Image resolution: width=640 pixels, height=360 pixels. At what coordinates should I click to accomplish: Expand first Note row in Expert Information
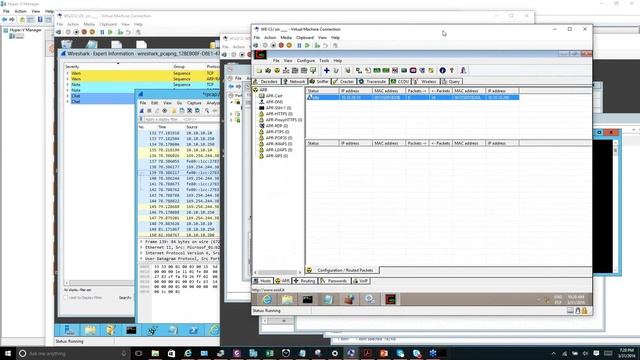coord(68,84)
